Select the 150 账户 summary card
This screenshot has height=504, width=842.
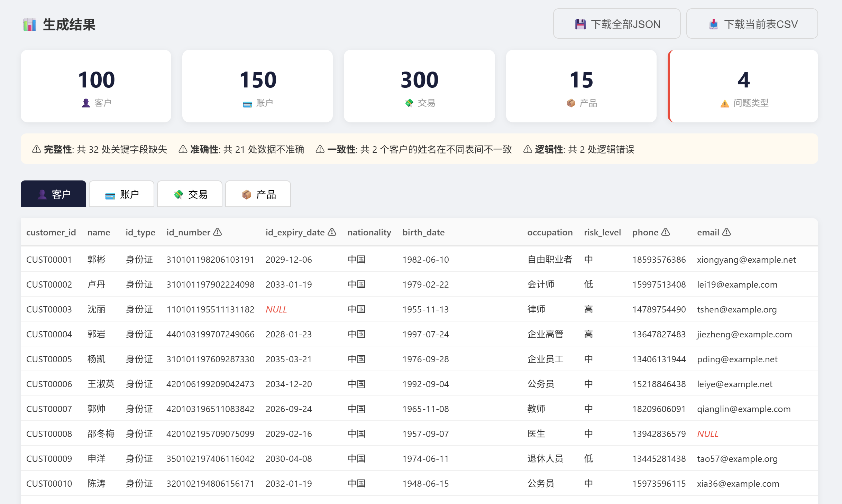257,86
